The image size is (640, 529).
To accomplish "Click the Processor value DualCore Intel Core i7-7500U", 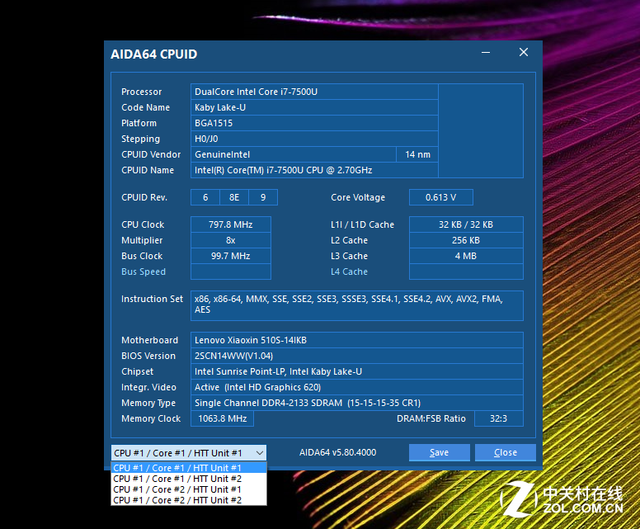I will tap(314, 92).
